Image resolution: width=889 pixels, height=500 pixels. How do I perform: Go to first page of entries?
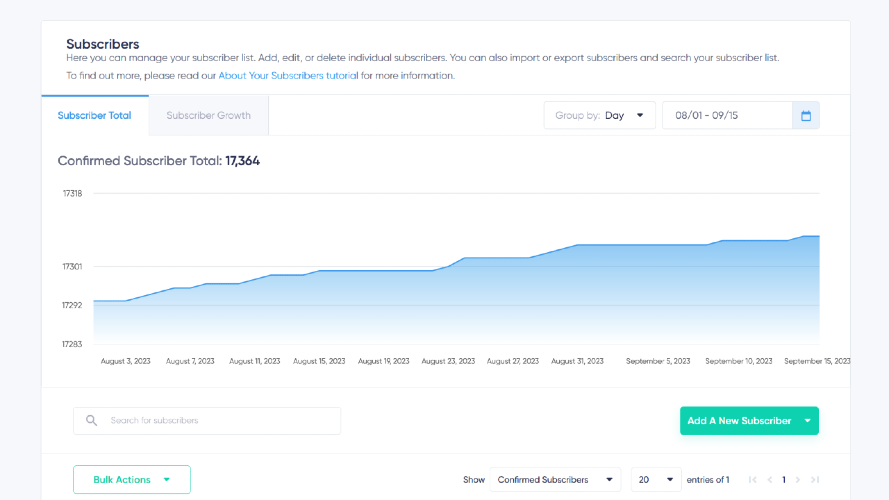click(752, 480)
